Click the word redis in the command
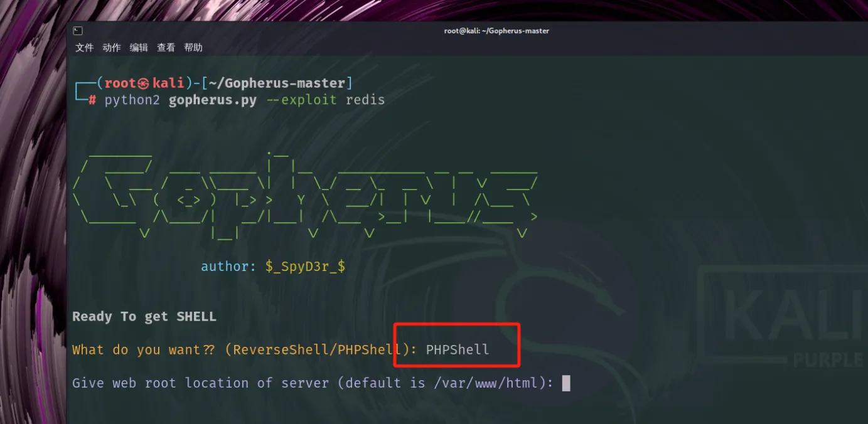The height and width of the screenshot is (424, 868). click(365, 100)
